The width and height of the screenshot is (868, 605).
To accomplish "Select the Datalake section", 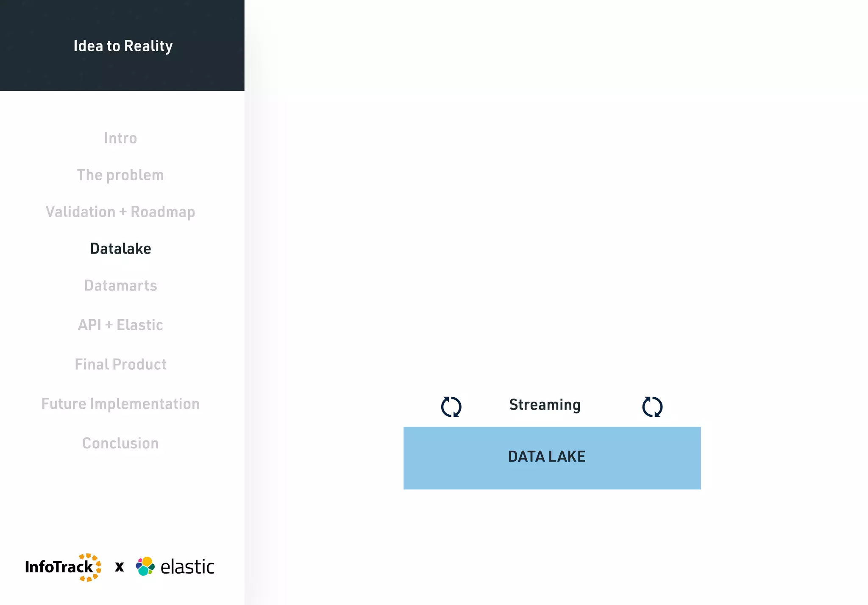I will pos(120,249).
